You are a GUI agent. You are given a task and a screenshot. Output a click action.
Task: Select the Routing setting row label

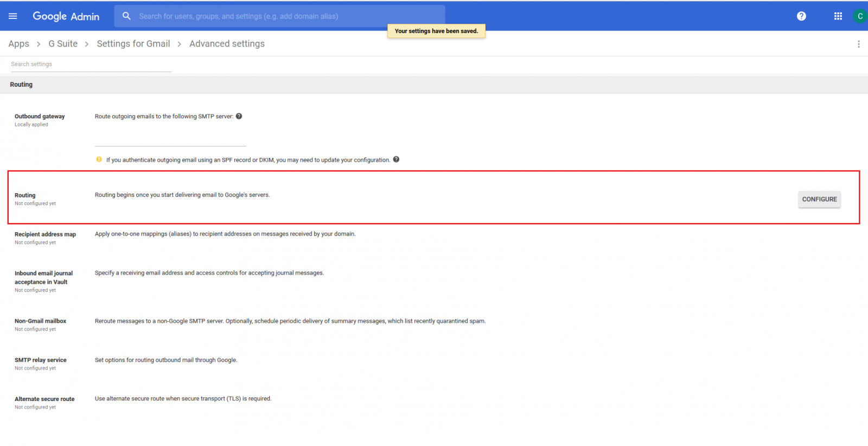coord(25,195)
